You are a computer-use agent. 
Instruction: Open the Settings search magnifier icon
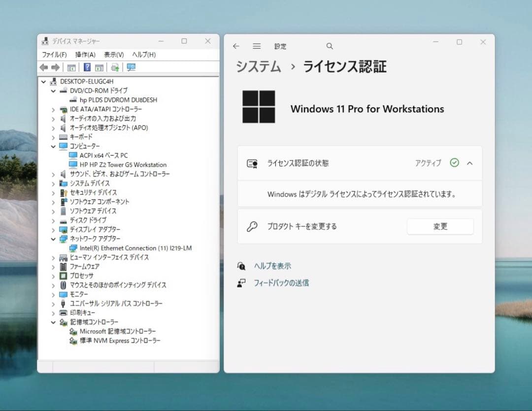tap(329, 46)
